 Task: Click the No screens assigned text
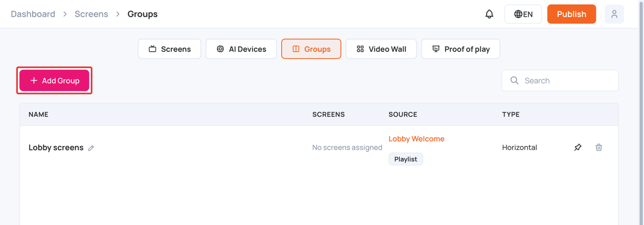tap(347, 147)
